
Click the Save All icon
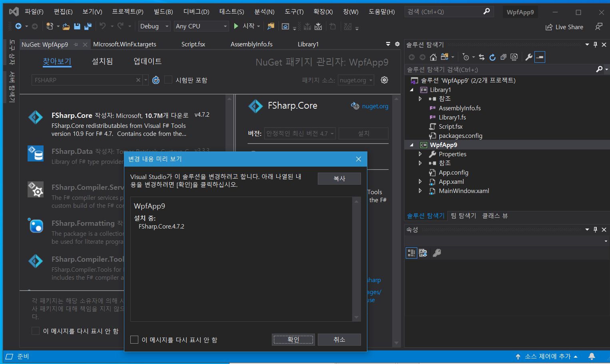[x=88, y=26]
